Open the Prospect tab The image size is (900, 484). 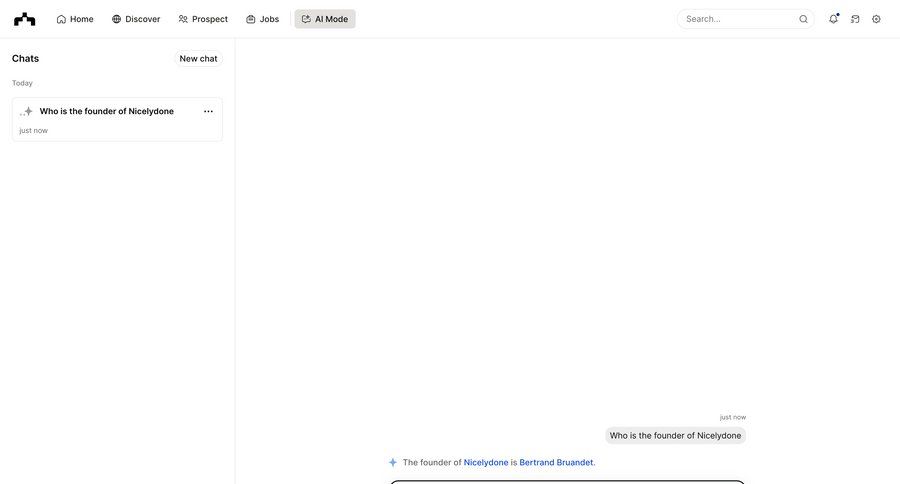click(203, 19)
